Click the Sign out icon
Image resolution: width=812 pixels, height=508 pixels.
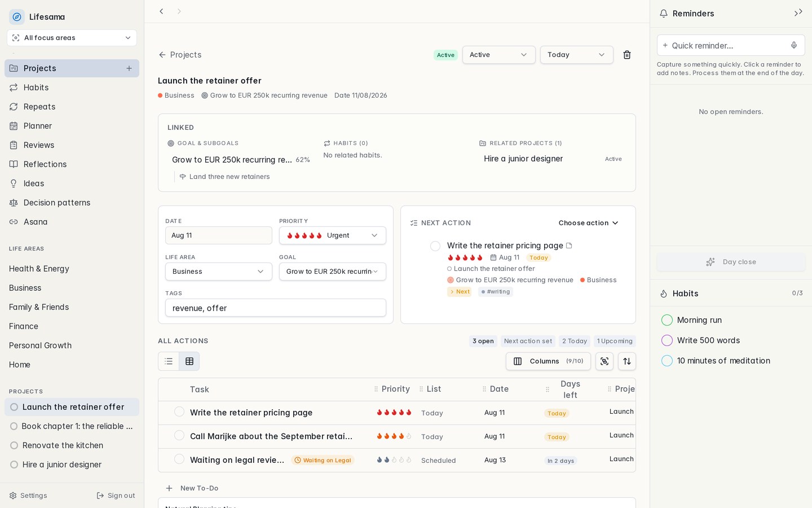tap(100, 496)
